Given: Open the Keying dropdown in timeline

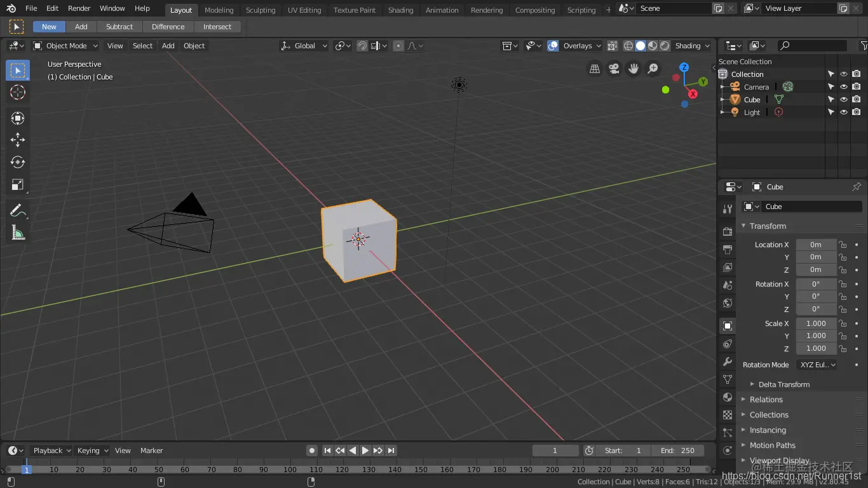Looking at the screenshot, I should 92,451.
